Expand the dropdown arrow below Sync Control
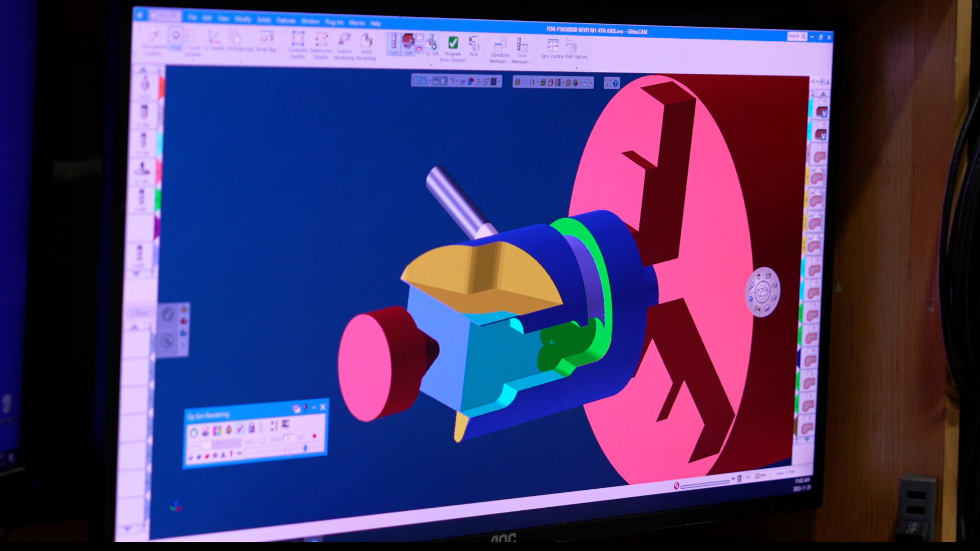Screen dimensions: 980x551 [576, 67]
